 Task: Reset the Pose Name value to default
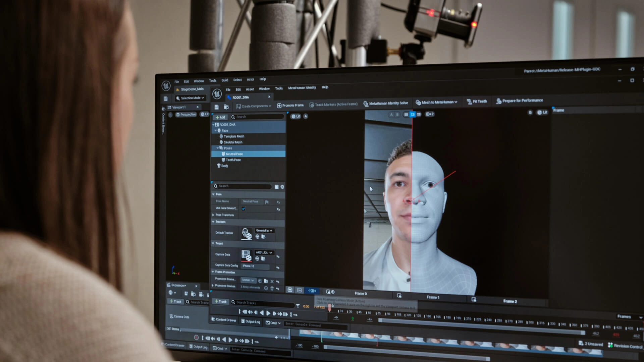click(x=278, y=202)
